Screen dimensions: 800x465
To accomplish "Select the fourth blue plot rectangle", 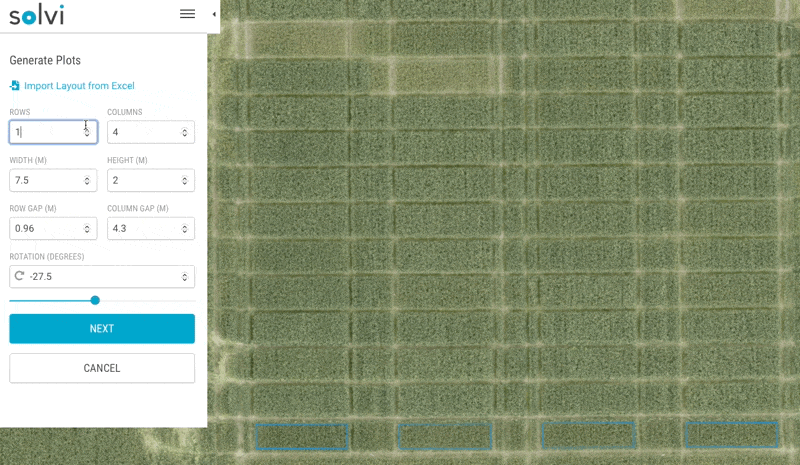I will pyautogui.click(x=732, y=434).
